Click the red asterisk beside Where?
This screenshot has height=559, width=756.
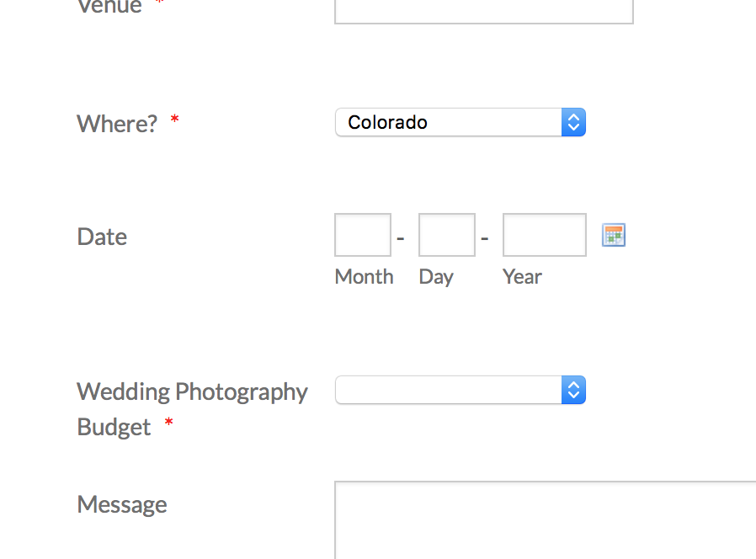coord(174,119)
